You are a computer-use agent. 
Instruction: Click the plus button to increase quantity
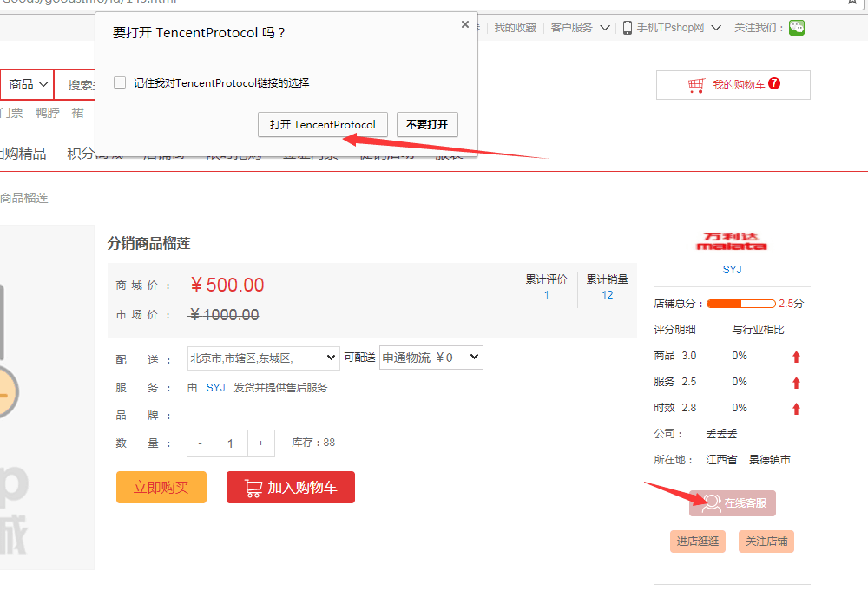[261, 443]
